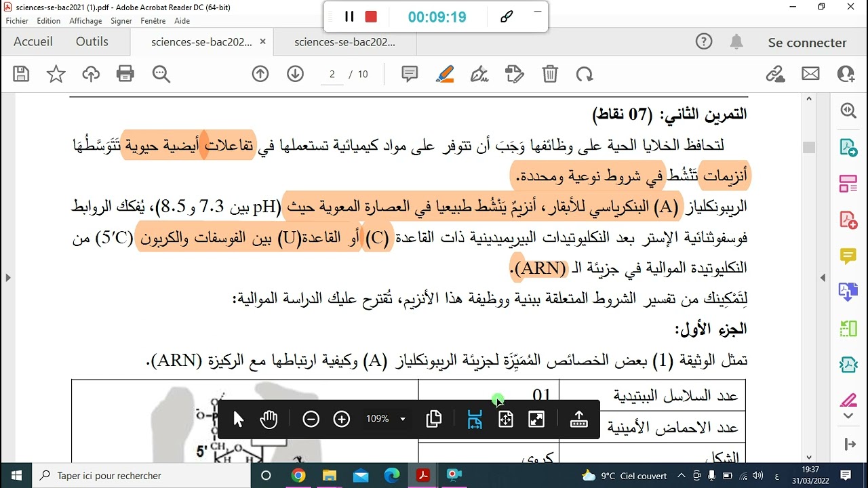The image size is (868, 488).
Task: Open the sign document pen tool
Action: tap(479, 74)
